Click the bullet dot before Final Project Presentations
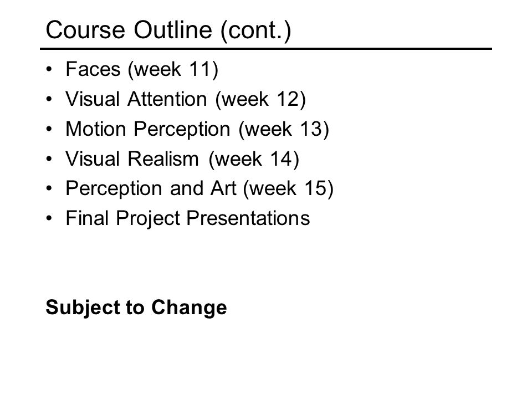Screen dimensions: 532x399 [49, 218]
